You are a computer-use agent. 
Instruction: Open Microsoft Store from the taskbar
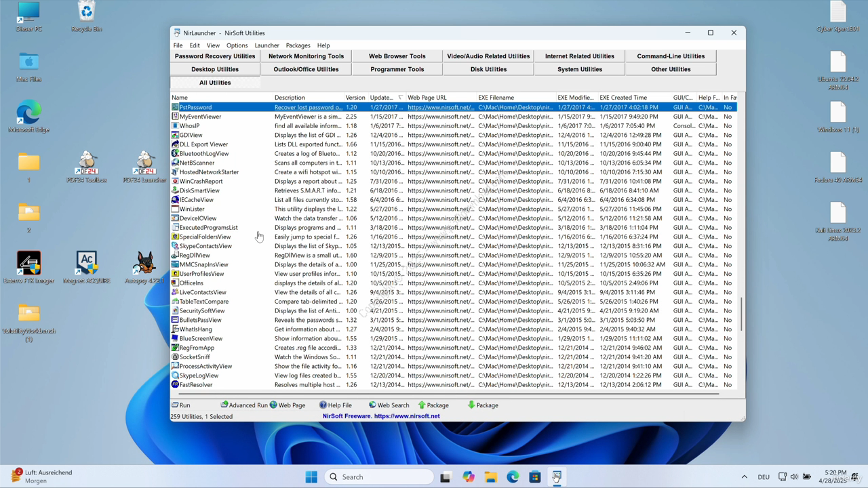coord(534,476)
